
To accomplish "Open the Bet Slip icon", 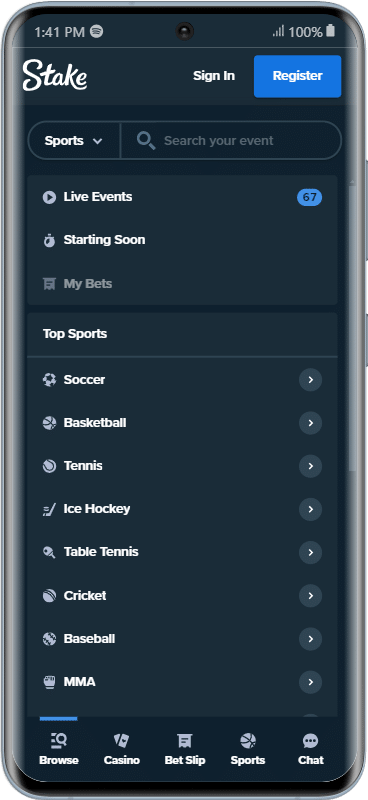I will 184,740.
